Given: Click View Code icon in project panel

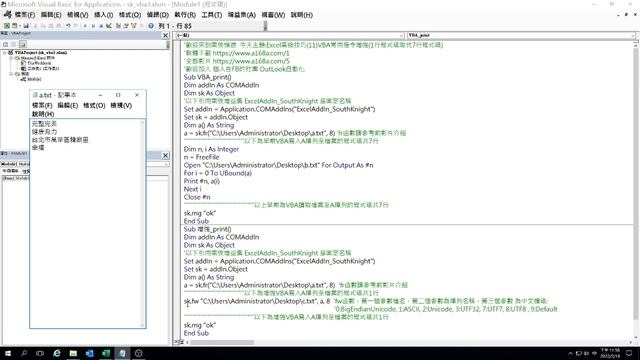Looking at the screenshot, I should 5,44.
